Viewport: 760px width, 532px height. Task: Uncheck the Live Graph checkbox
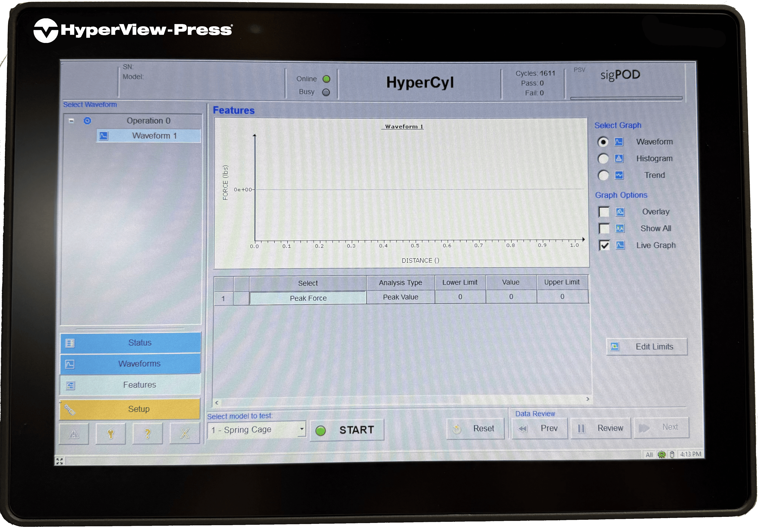604,245
